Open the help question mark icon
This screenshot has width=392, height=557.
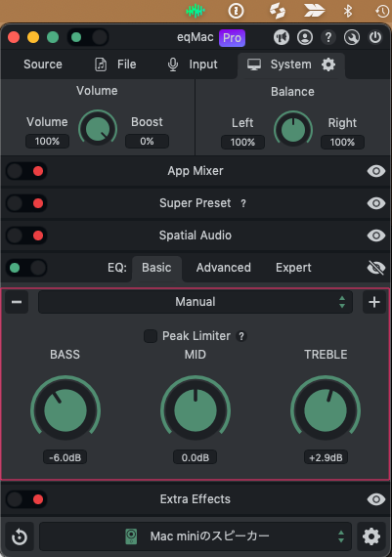(328, 37)
